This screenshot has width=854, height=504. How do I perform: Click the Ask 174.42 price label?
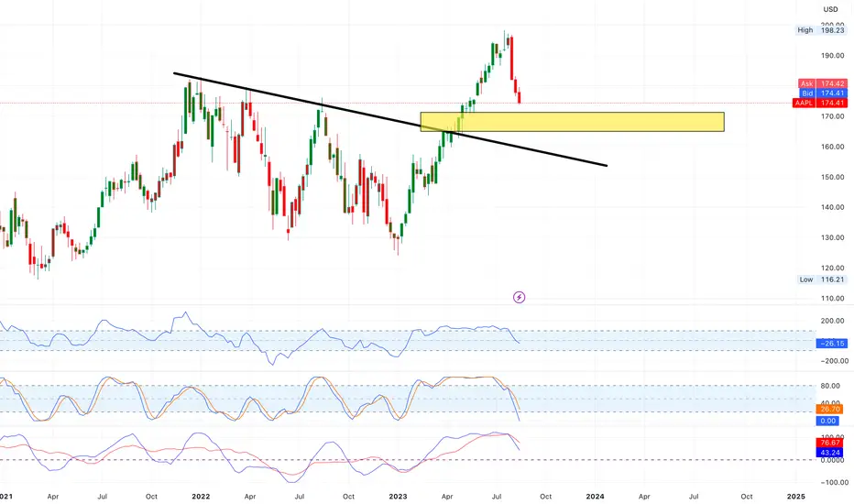pyautogui.click(x=823, y=83)
